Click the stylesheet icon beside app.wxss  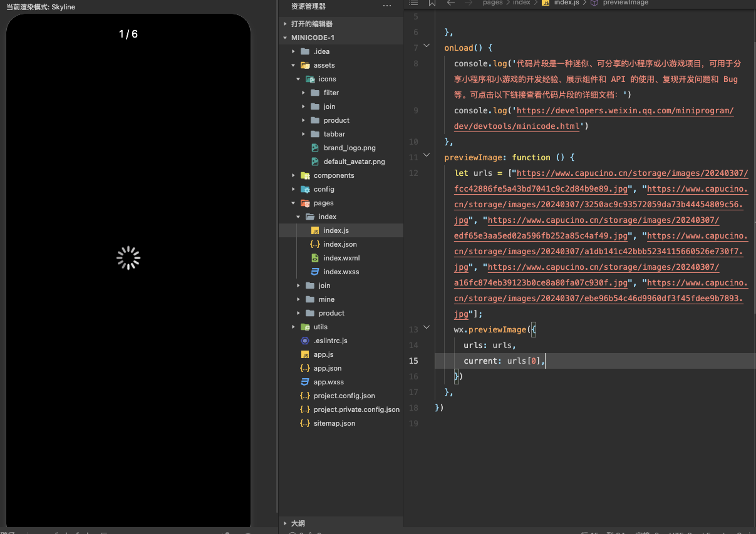coord(305,382)
